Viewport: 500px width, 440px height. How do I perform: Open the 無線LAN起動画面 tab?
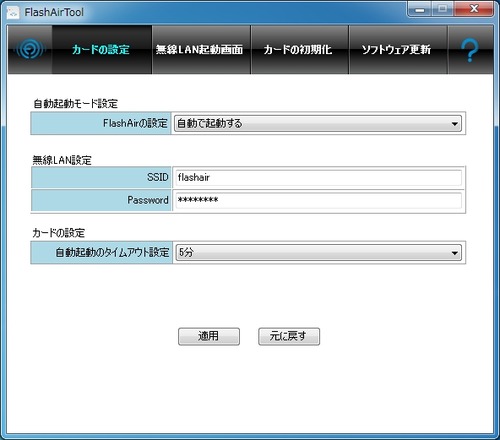(x=201, y=50)
